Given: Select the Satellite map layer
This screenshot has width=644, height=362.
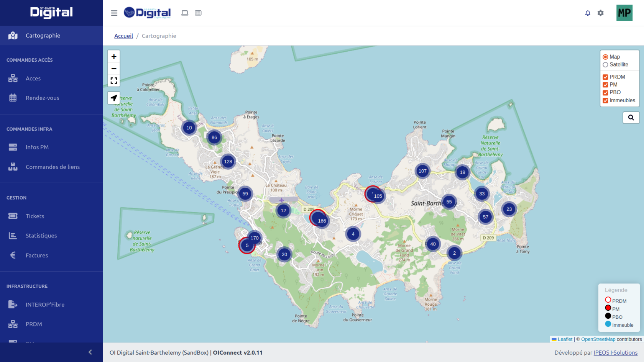Looking at the screenshot, I should [x=606, y=65].
